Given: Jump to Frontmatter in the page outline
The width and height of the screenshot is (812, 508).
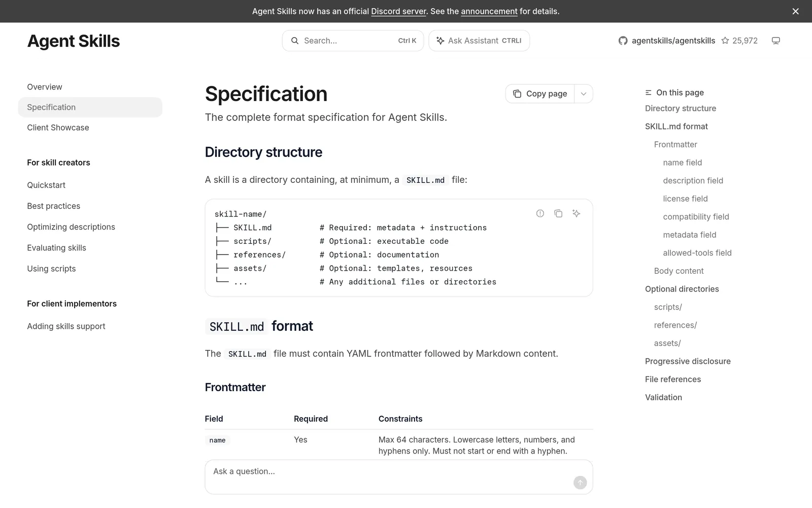Looking at the screenshot, I should (675, 144).
